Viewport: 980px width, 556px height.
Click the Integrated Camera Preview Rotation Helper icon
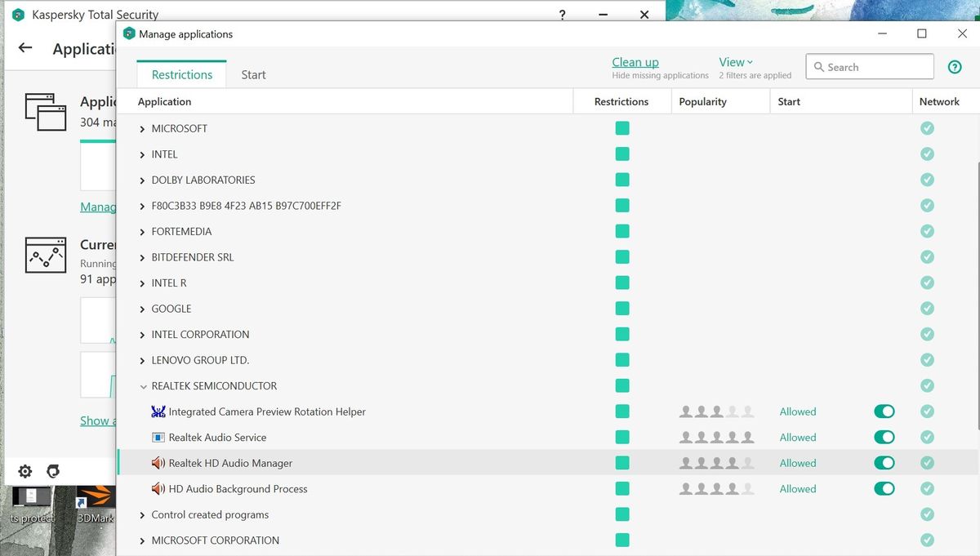tap(158, 411)
